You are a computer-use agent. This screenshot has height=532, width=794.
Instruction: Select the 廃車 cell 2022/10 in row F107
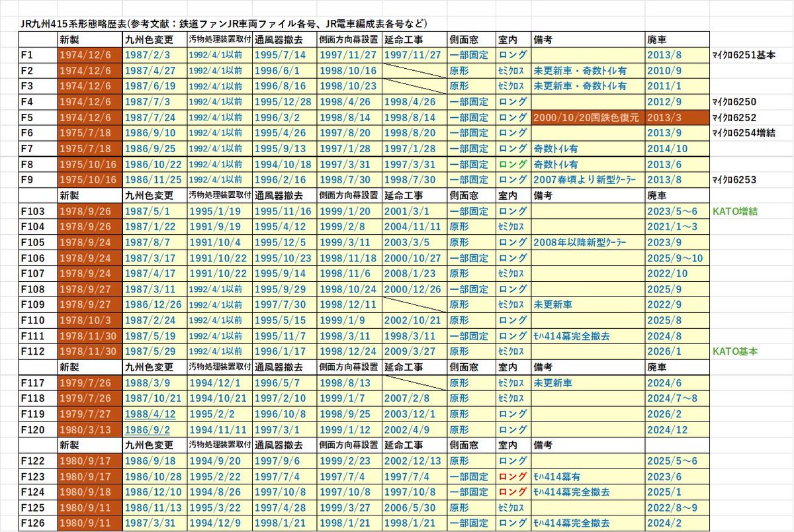point(678,274)
